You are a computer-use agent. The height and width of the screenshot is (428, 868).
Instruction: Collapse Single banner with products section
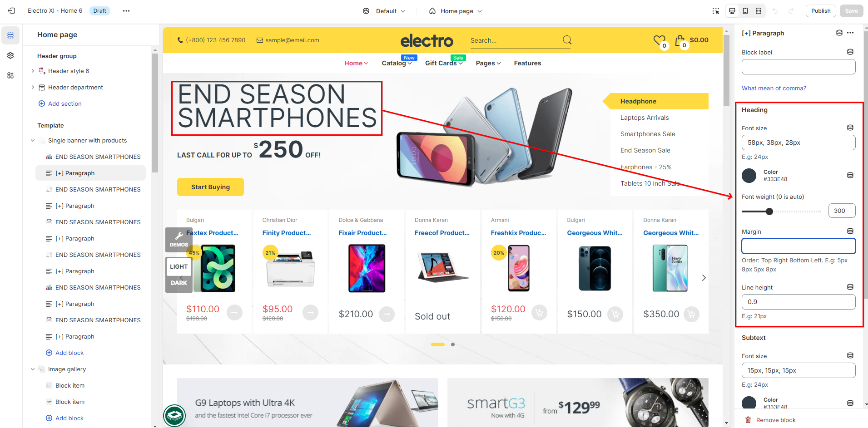point(33,141)
